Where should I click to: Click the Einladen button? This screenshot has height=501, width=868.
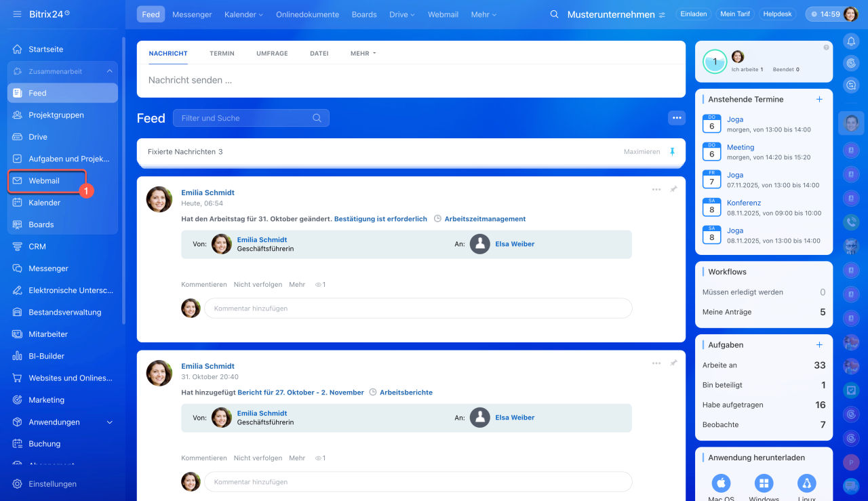(x=693, y=14)
